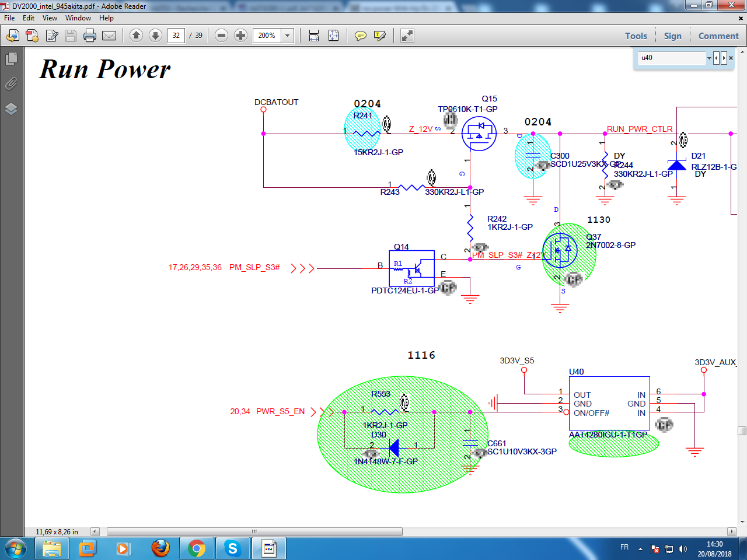
Task: Click the page number field showing 32
Action: 176,36
